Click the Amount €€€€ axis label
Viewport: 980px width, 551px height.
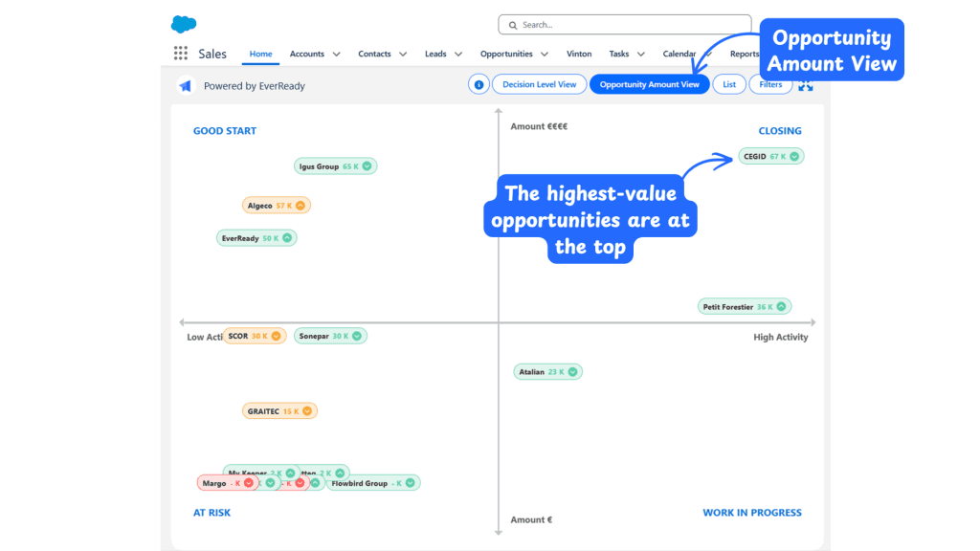tap(539, 127)
